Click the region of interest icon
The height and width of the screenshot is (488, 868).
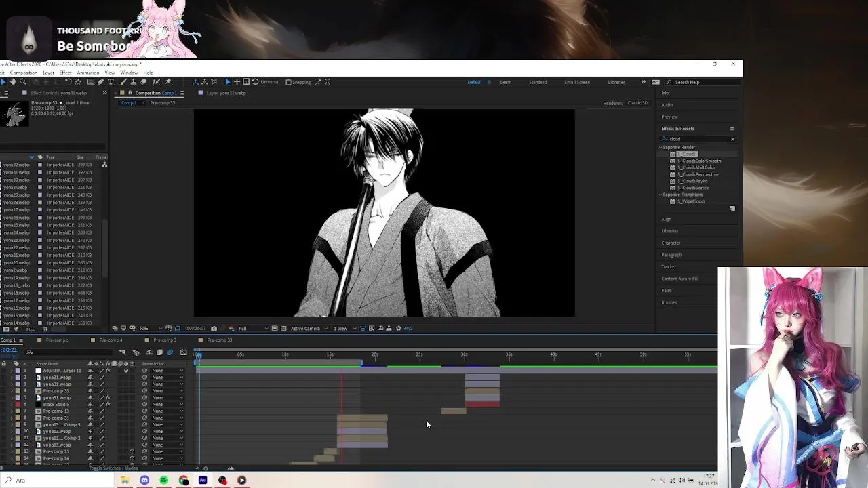tap(275, 328)
